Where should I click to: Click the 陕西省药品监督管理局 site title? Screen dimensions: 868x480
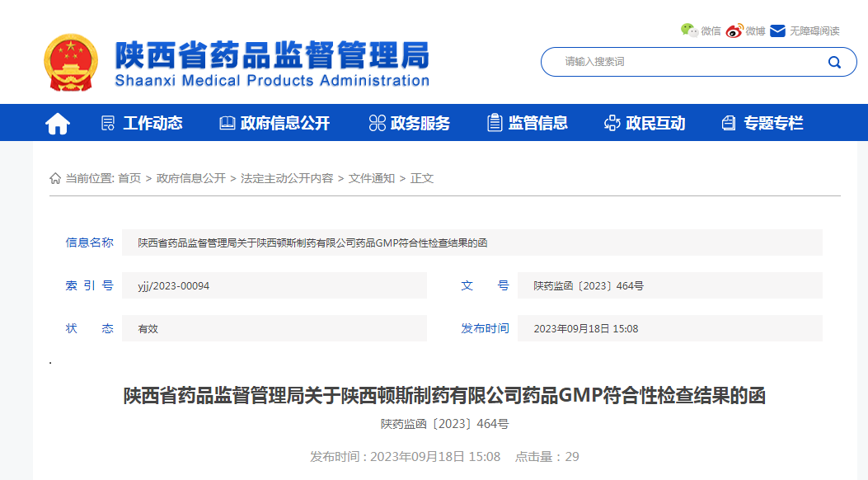click(x=272, y=54)
